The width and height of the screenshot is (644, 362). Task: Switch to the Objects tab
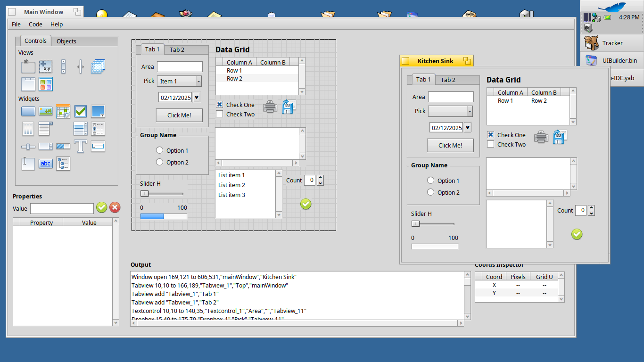pyautogui.click(x=66, y=41)
